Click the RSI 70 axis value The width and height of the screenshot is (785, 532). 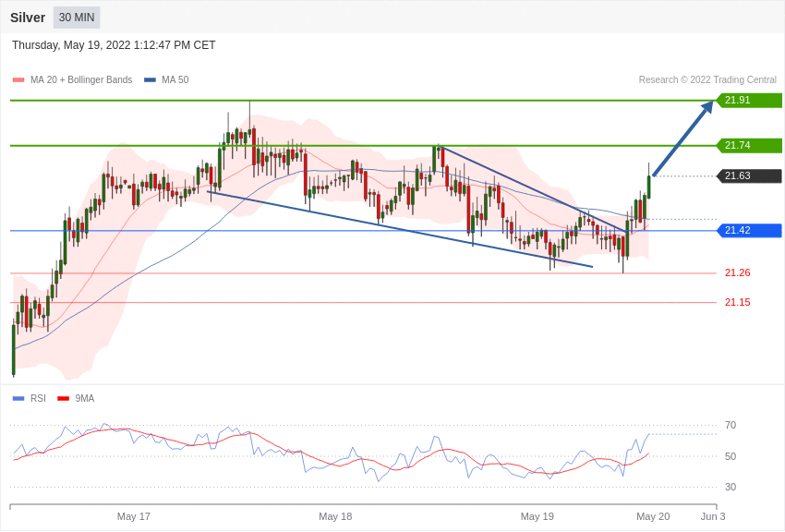pos(731,426)
